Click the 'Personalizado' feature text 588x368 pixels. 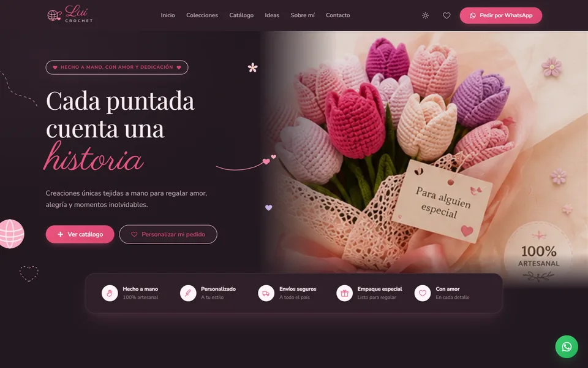(x=218, y=289)
